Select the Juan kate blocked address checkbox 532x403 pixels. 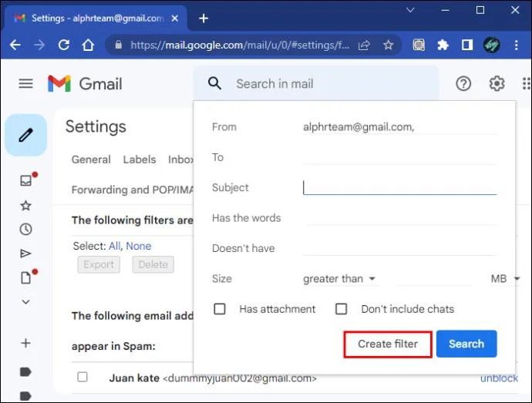(82, 377)
